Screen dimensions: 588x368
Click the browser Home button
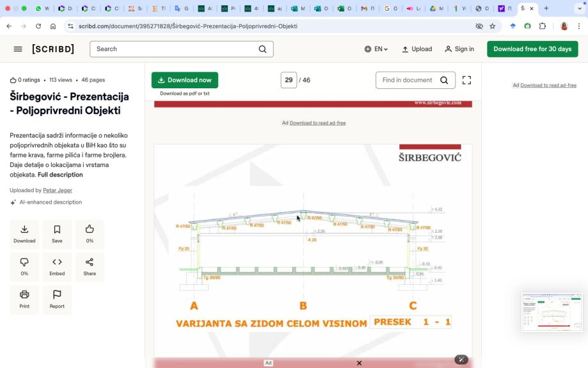tap(53, 26)
